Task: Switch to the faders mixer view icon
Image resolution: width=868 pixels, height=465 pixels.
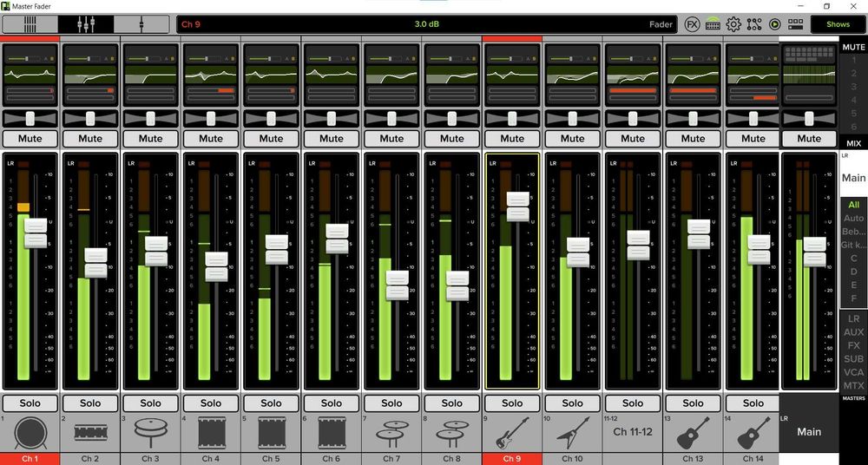Action: (86, 24)
